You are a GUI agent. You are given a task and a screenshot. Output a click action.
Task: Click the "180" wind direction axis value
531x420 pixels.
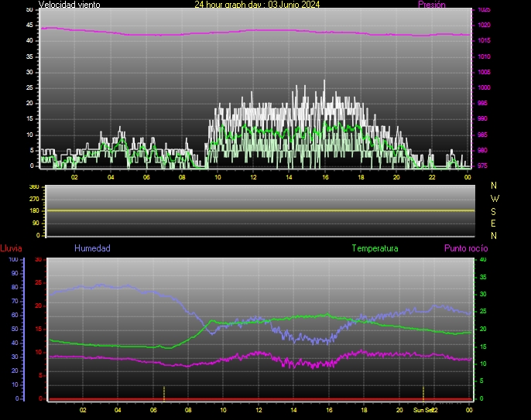34,211
